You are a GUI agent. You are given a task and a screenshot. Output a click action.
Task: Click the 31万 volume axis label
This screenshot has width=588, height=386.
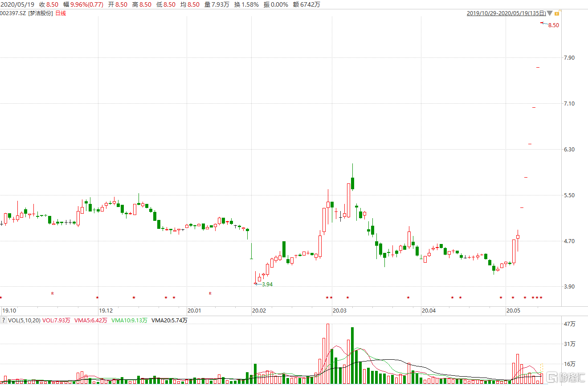point(570,344)
